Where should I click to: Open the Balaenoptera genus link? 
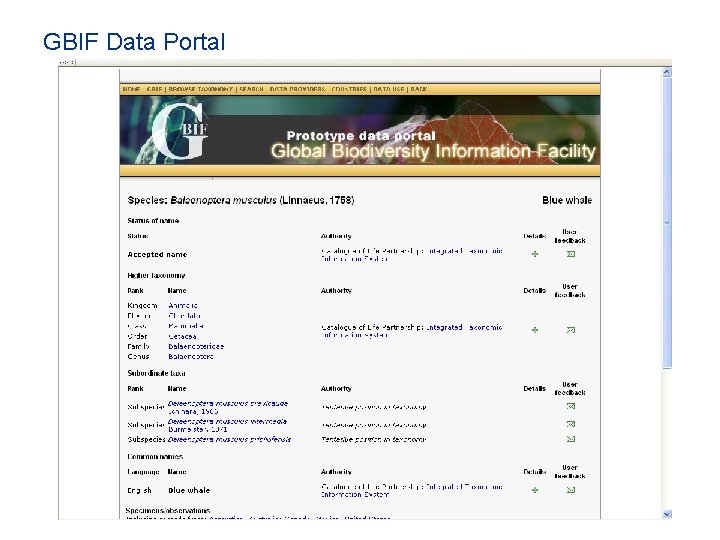191,356
